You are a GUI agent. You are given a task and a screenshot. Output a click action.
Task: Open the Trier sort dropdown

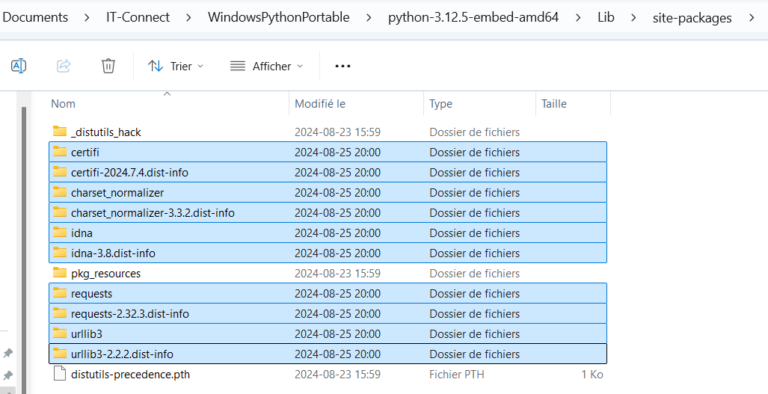click(x=175, y=66)
